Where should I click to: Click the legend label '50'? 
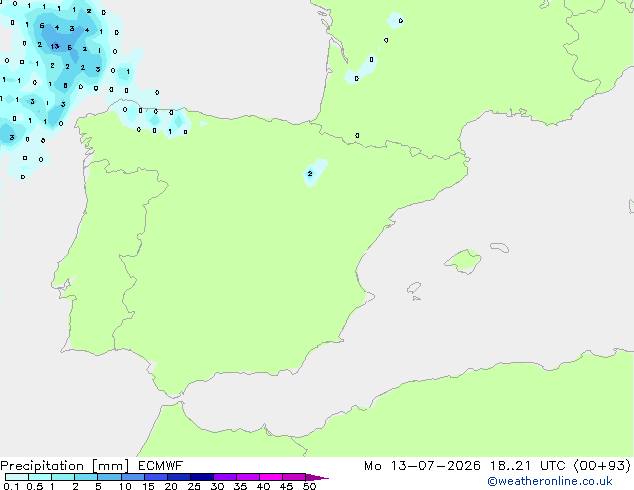pos(309,486)
